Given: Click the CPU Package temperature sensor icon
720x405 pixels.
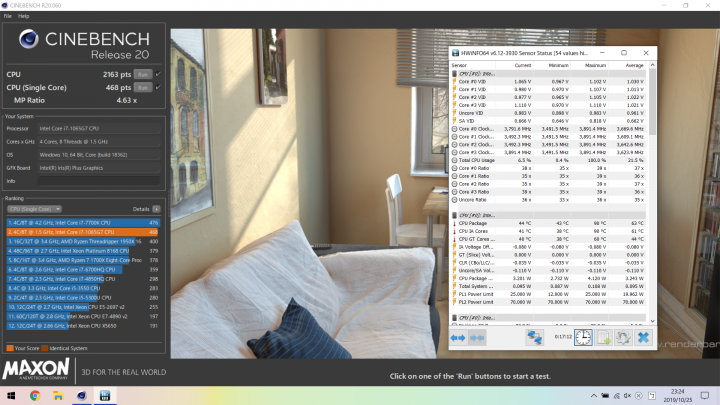Looking at the screenshot, I should [454, 223].
